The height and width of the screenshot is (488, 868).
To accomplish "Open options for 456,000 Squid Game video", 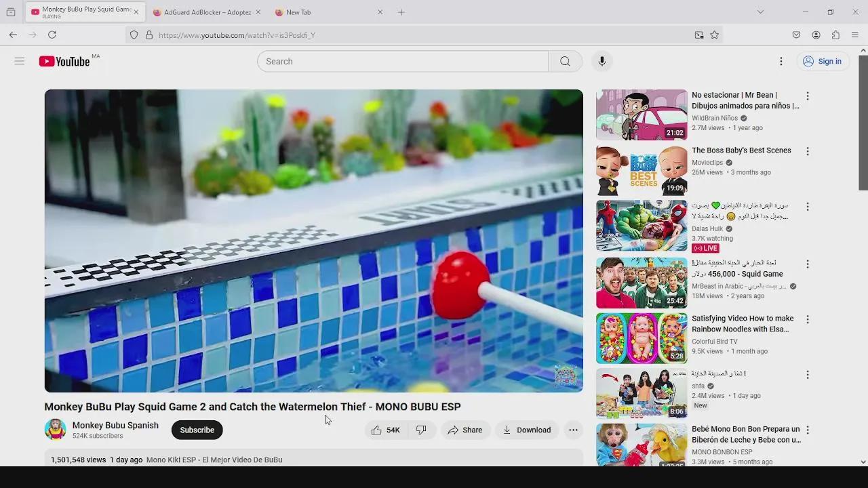I will click(808, 264).
